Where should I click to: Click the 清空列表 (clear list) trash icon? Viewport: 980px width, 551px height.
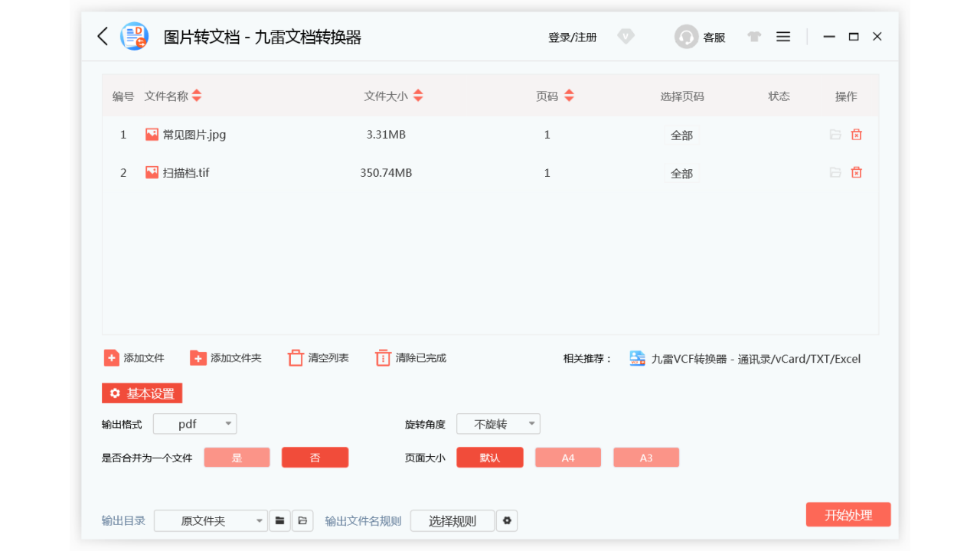(296, 357)
